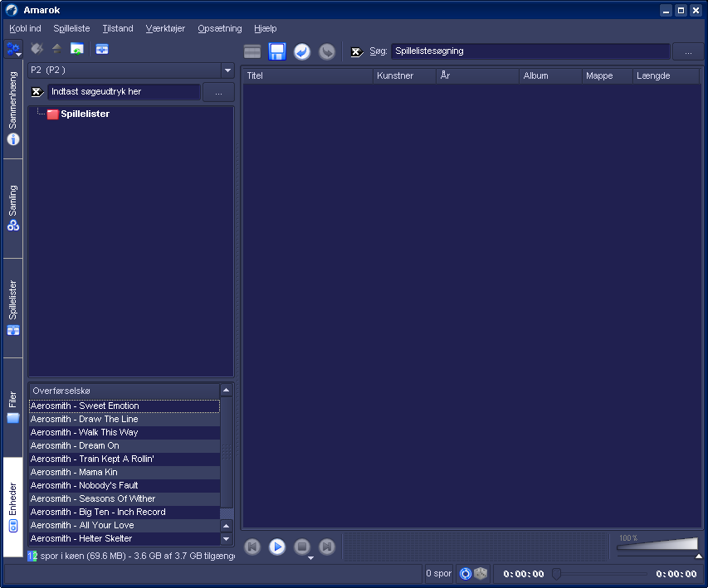Click the red Spillelister folder icon
The width and height of the screenshot is (708, 588).
coord(53,114)
